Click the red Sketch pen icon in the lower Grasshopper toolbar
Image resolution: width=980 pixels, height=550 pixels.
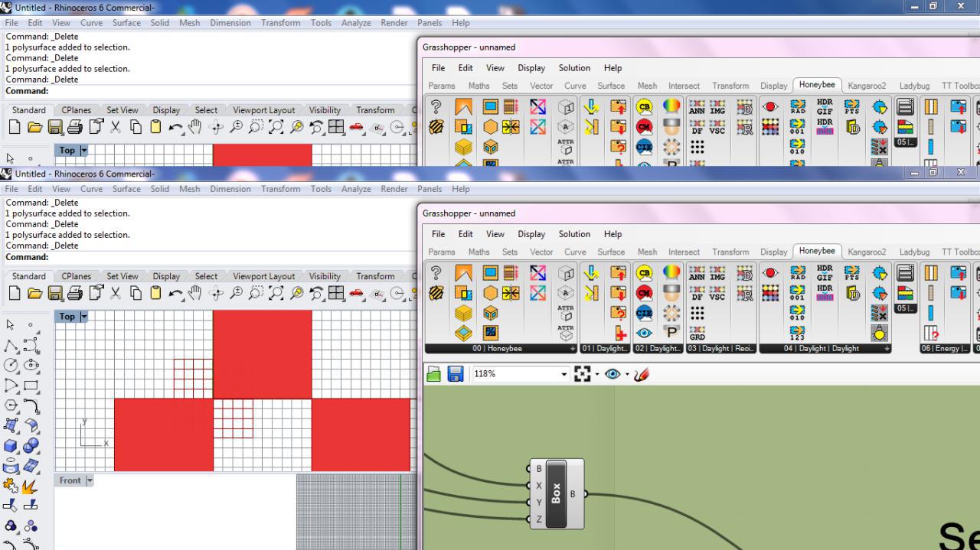[x=642, y=374]
